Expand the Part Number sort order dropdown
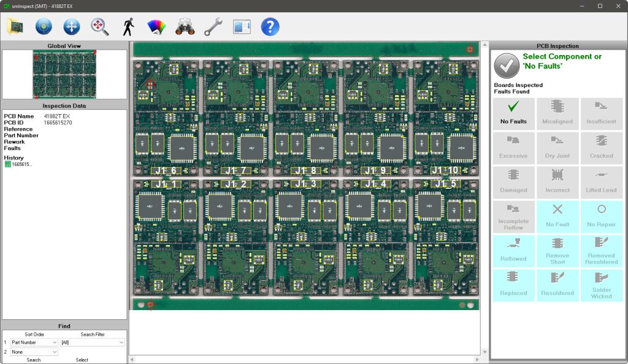Viewport: 628px width, 364px height. pyautogui.click(x=34, y=343)
